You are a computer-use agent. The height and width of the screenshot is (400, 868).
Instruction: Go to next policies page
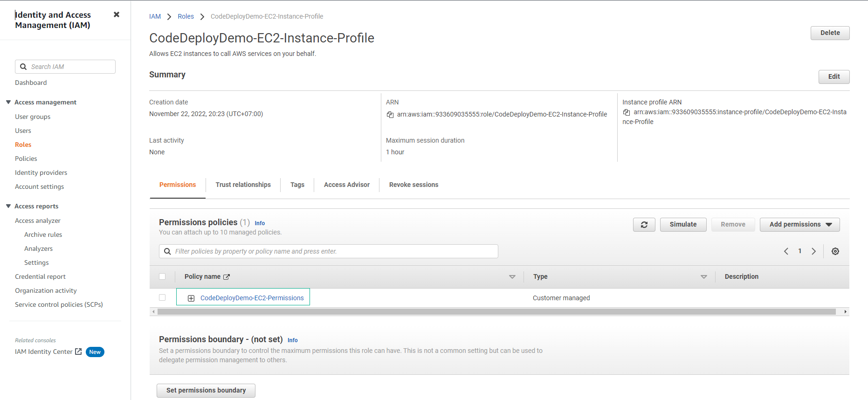pos(813,251)
